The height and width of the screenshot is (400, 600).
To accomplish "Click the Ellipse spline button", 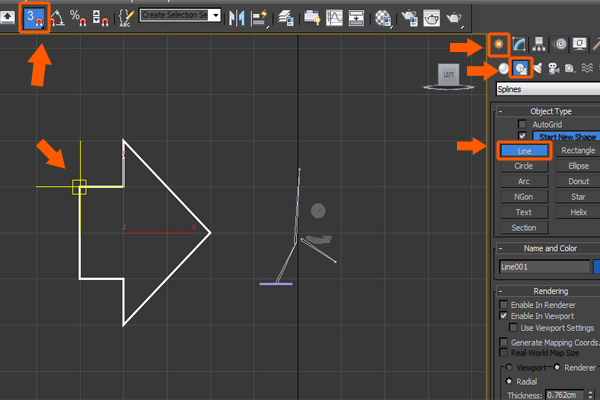I will 578,166.
